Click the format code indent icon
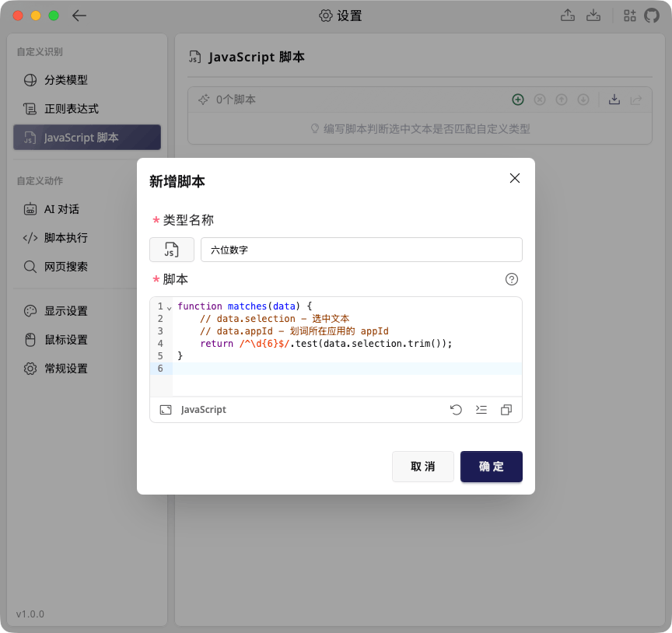 (481, 410)
